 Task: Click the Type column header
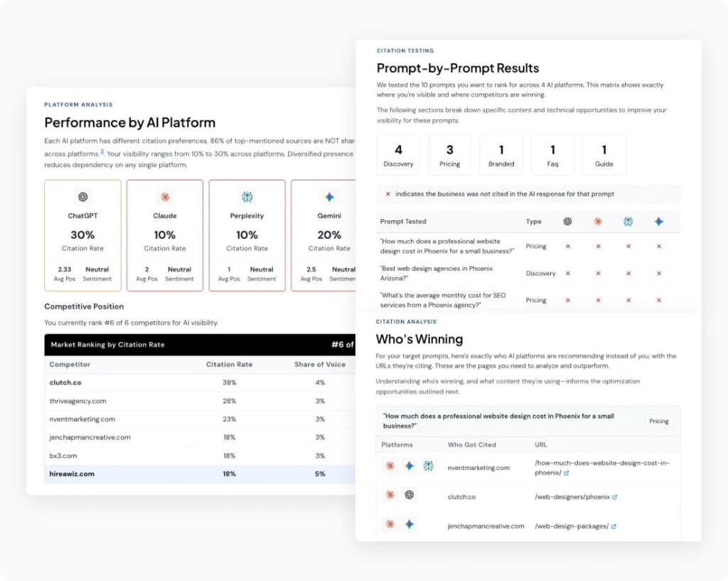[533, 222]
